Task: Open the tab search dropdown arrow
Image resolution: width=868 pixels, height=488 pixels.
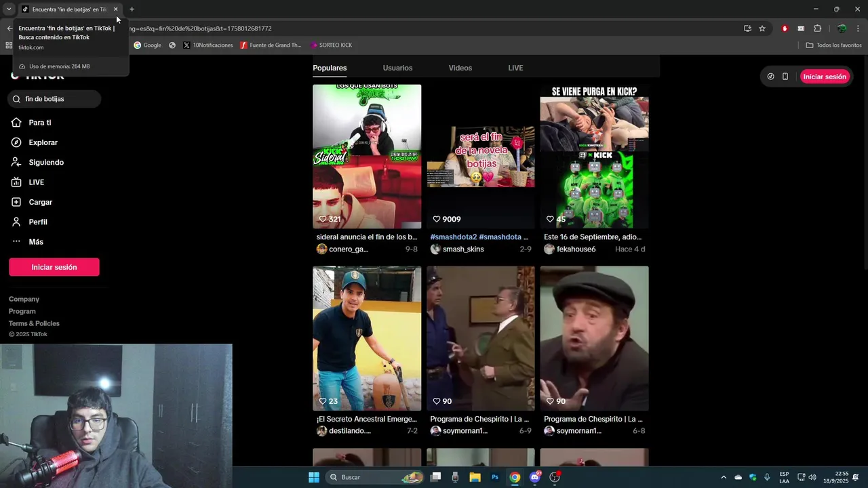Action: pos(9,9)
